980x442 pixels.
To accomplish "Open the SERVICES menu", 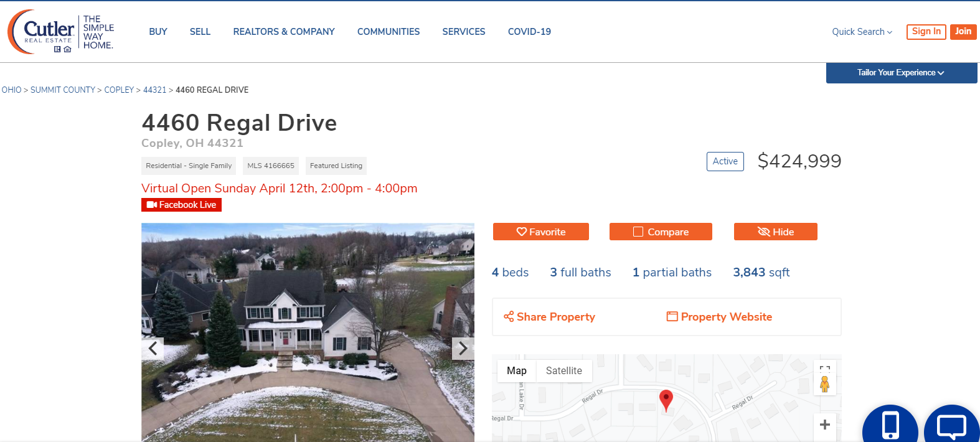I will click(464, 32).
